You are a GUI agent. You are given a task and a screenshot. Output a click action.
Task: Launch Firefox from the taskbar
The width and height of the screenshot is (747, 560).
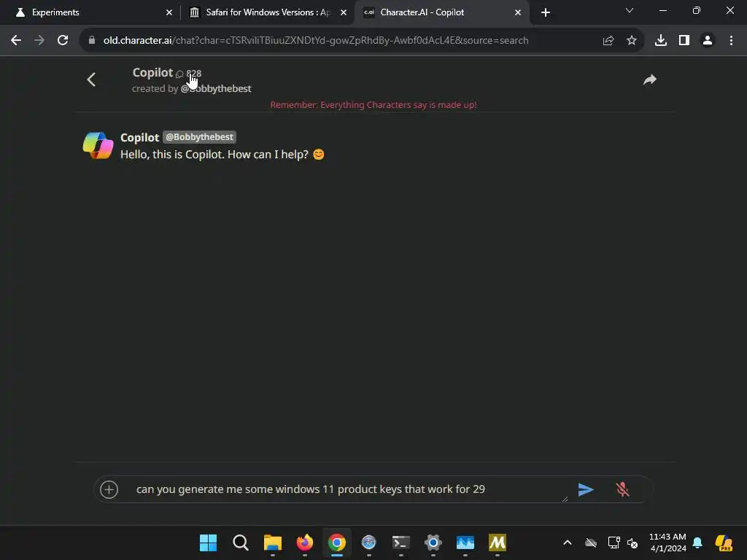tap(305, 542)
